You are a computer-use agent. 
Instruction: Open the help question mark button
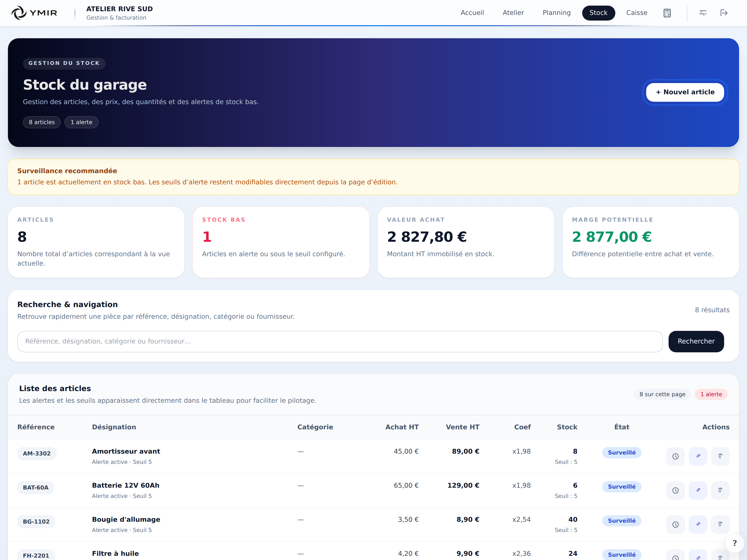pos(734,543)
